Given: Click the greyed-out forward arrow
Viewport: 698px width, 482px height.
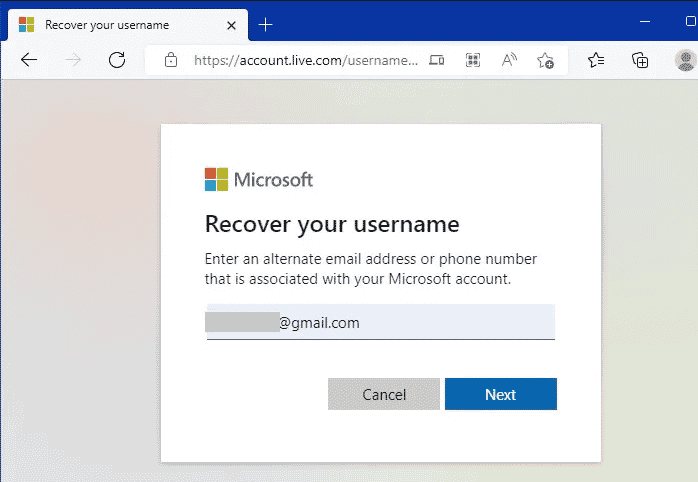Looking at the screenshot, I should coord(73,60).
